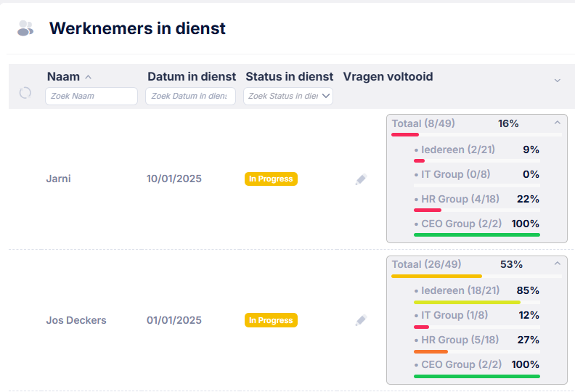Open the Jarni employee name
The image size is (575, 392).
tap(58, 179)
